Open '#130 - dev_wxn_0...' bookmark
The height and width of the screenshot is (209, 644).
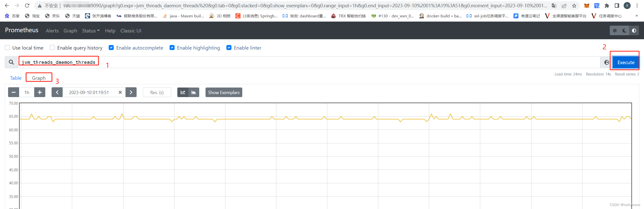point(393,16)
